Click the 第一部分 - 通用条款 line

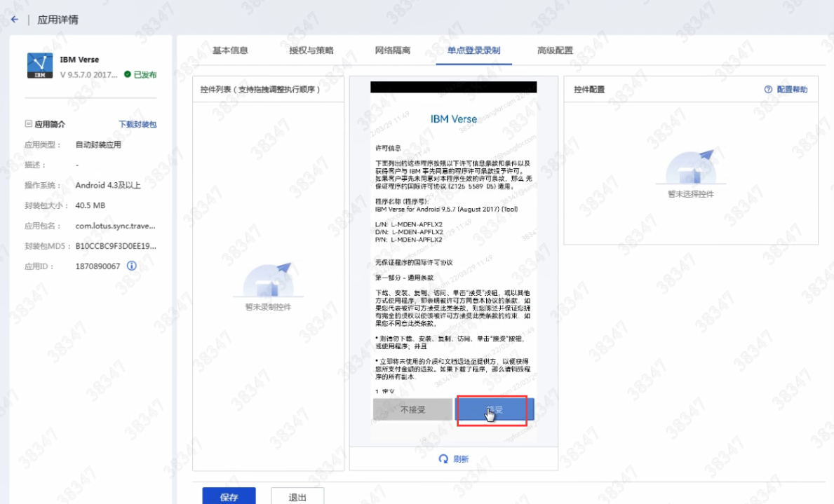(404, 278)
